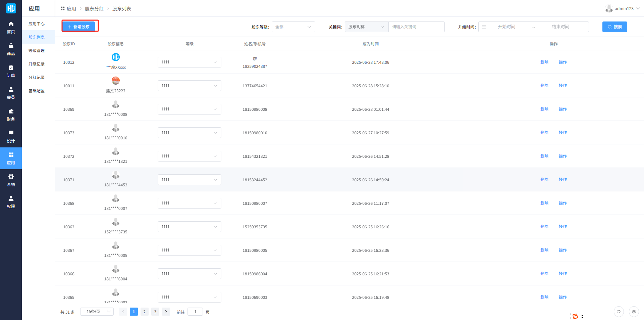Open the 股东昵称 keyword type dropdown

pyautogui.click(x=366, y=27)
